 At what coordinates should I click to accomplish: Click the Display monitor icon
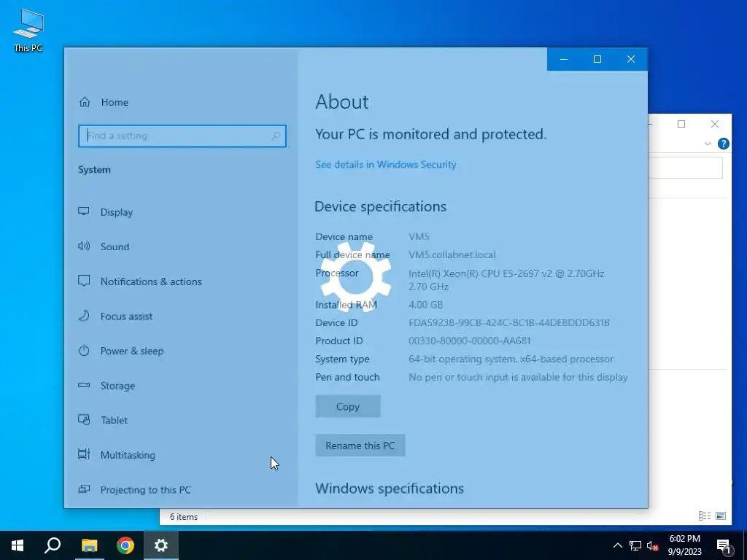(84, 211)
